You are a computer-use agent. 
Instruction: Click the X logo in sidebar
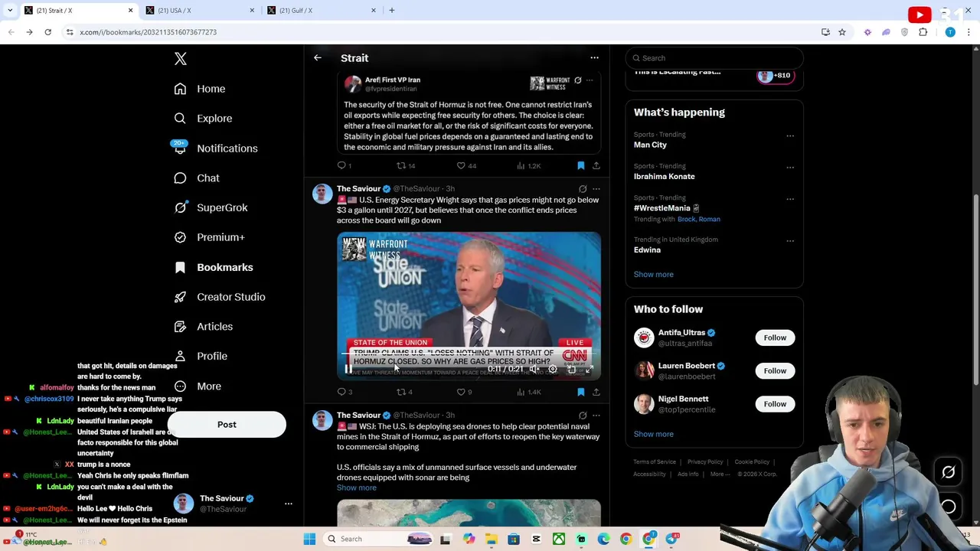tap(181, 59)
